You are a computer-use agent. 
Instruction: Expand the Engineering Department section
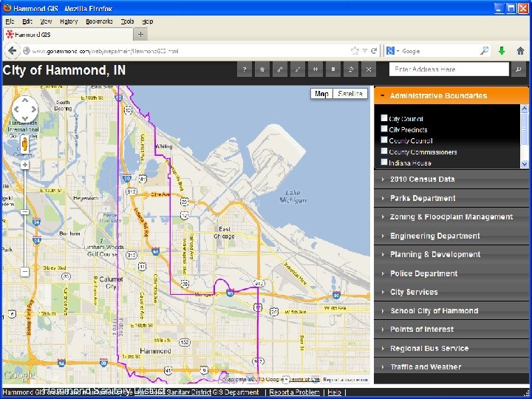click(451, 236)
